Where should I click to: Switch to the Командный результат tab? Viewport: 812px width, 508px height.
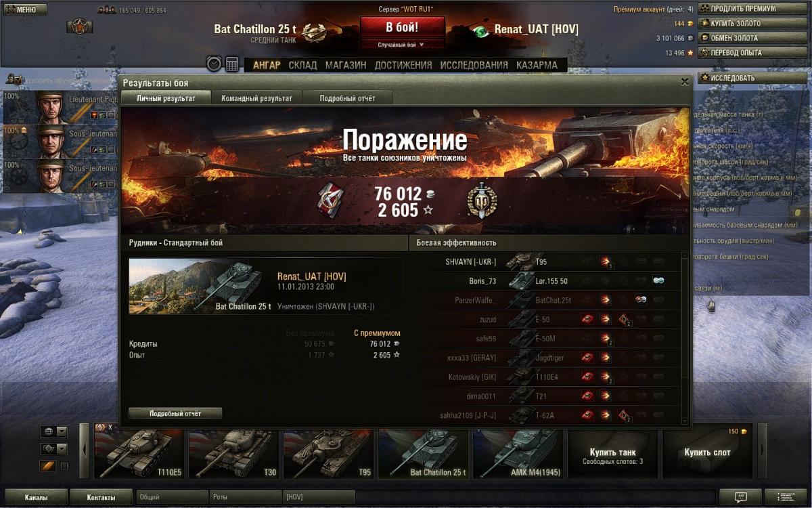coord(256,98)
